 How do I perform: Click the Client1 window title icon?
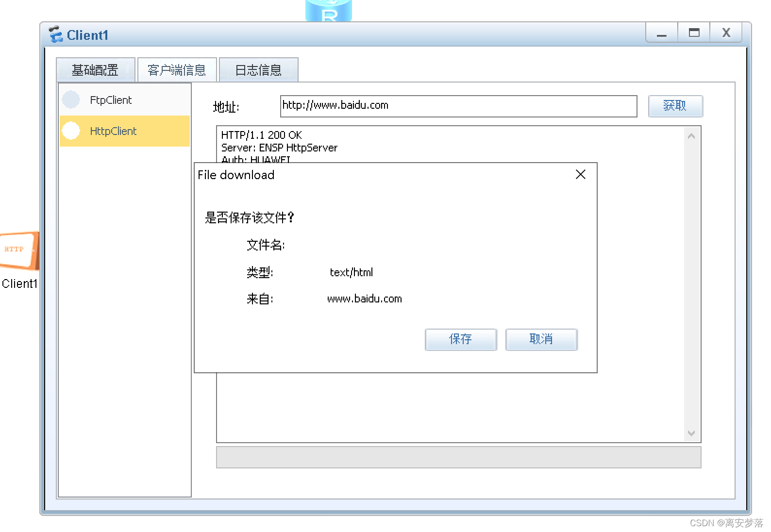(x=56, y=34)
